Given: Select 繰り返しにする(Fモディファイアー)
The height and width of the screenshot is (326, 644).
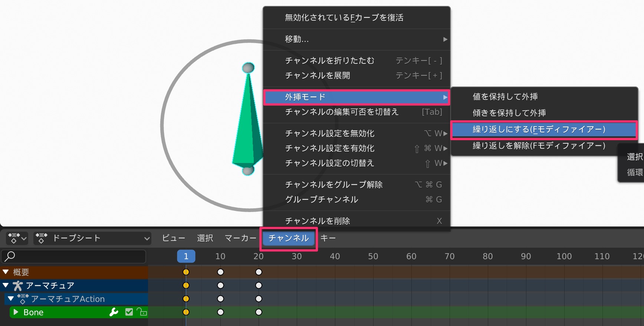Looking at the screenshot, I should (x=544, y=130).
